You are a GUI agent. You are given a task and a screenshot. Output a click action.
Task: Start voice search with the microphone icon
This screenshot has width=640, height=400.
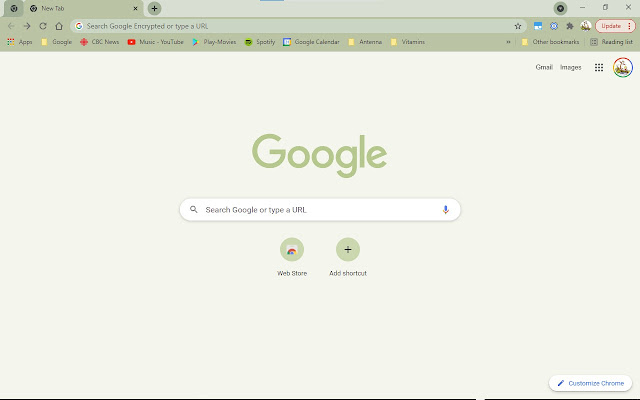pos(445,210)
